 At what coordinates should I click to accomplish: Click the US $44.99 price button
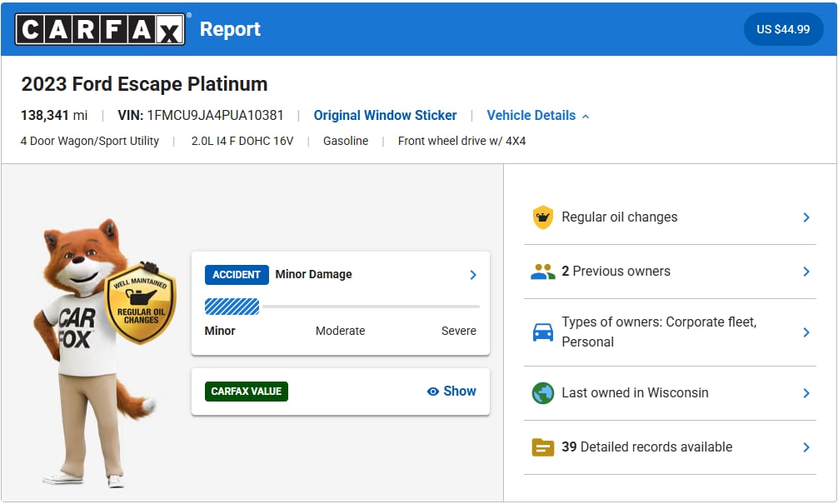point(782,29)
